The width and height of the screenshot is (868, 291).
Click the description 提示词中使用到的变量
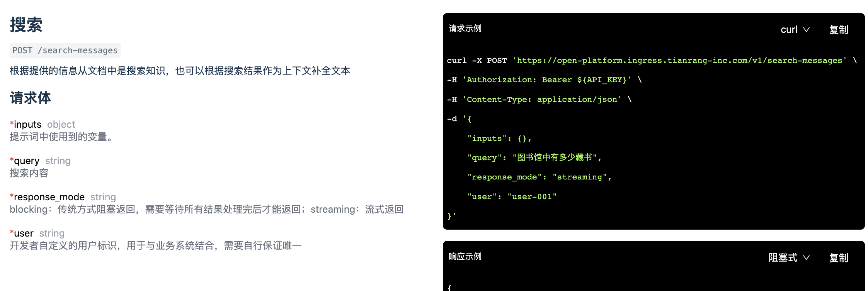[x=62, y=137]
